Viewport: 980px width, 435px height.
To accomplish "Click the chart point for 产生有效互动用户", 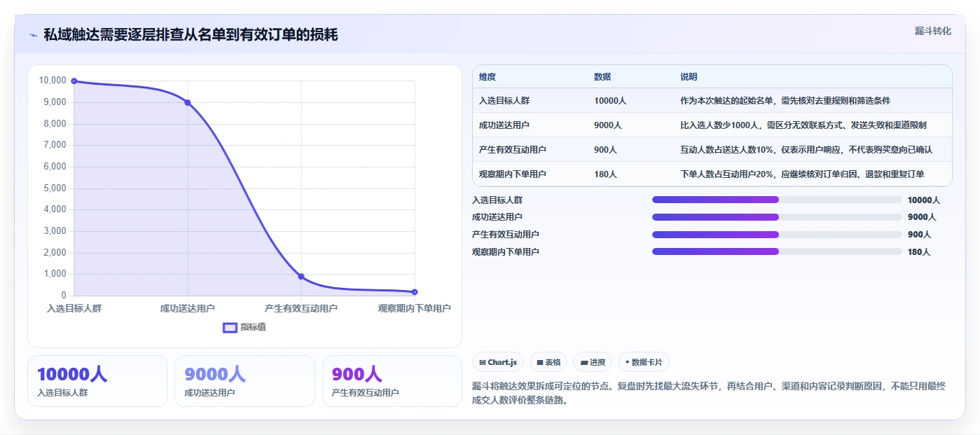I will (x=301, y=277).
